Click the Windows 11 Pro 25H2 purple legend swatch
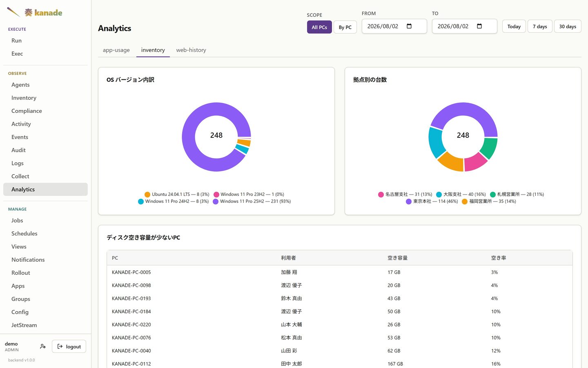 coord(216,202)
